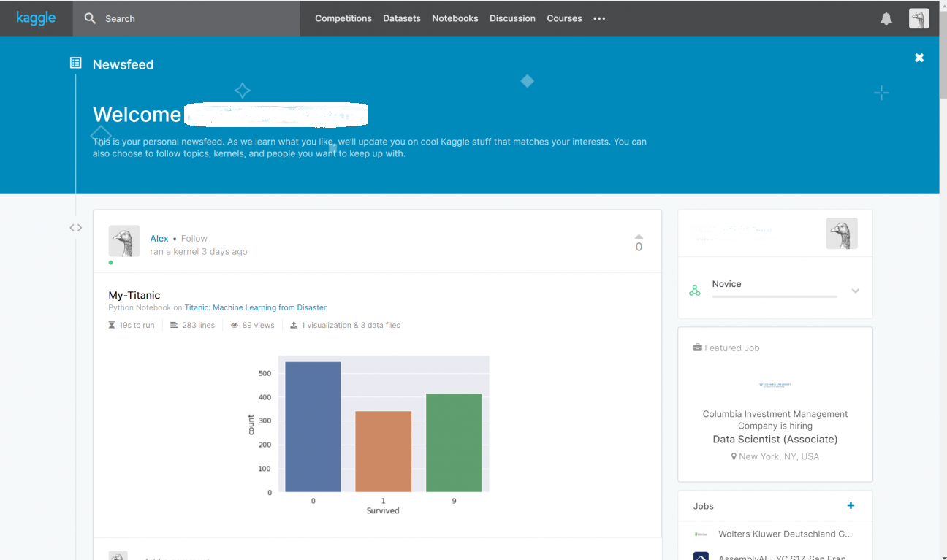947x560 pixels.
Task: Click the Featured Job briefcase icon
Action: coord(698,348)
